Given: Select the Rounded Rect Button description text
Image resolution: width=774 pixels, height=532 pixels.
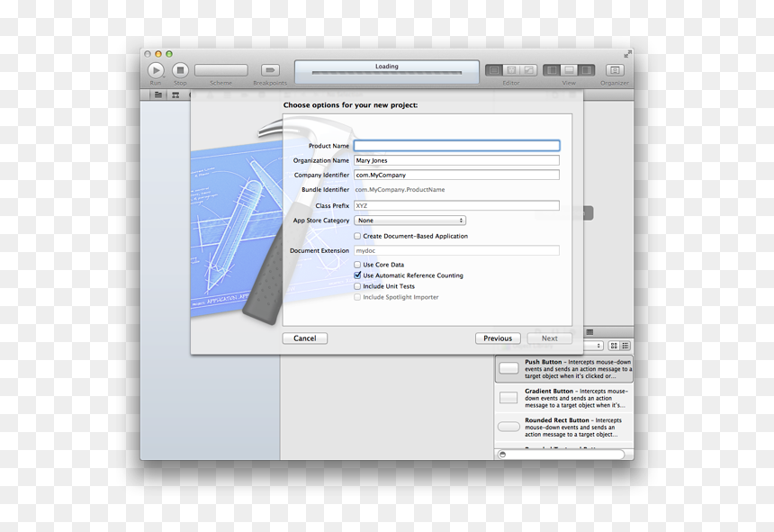Looking at the screenshot, I should pos(573,428).
